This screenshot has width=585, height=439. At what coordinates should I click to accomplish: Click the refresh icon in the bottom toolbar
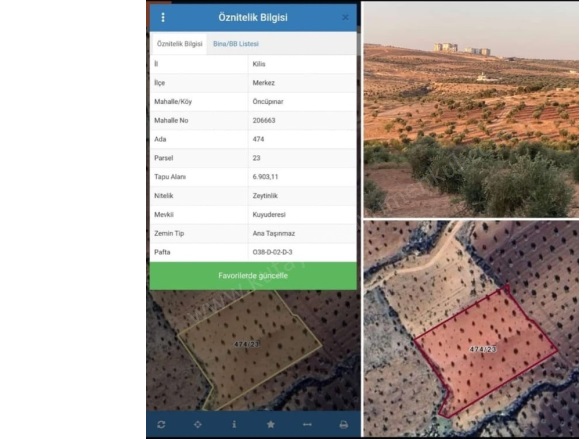tap(161, 424)
